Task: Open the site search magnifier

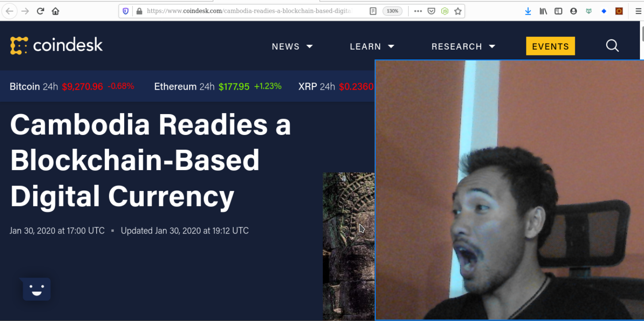Action: tap(612, 46)
